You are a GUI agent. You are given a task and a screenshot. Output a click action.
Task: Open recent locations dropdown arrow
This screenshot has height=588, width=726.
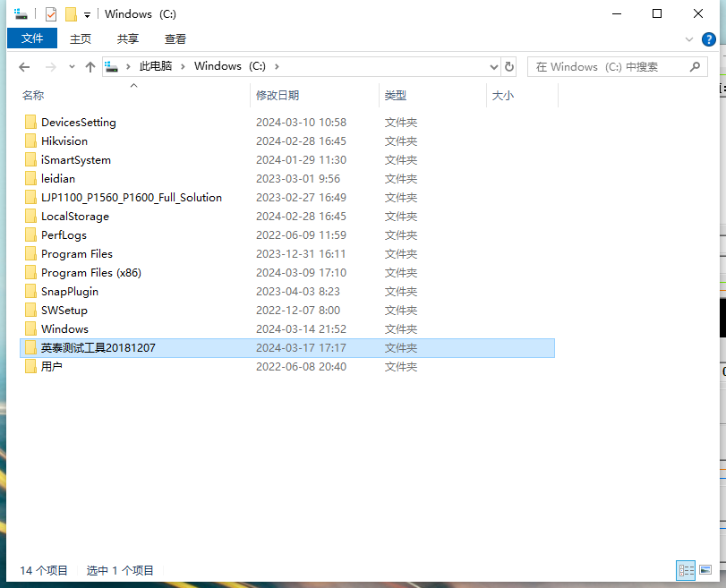(72, 66)
